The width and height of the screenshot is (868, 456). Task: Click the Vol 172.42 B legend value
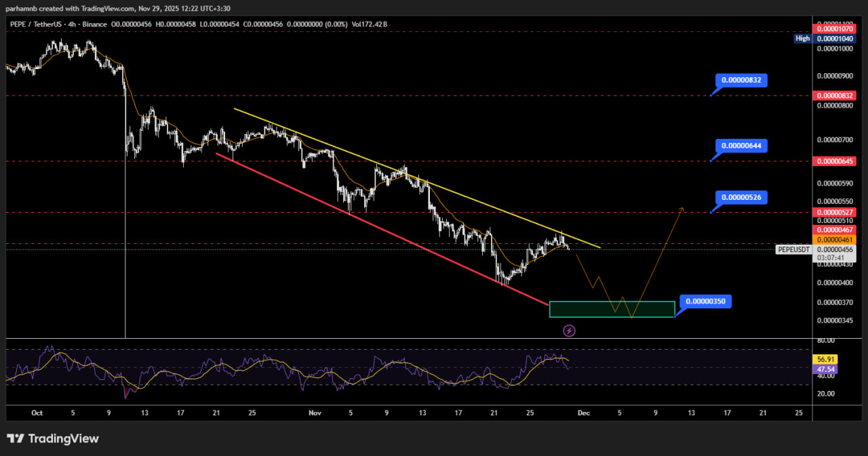(370, 24)
